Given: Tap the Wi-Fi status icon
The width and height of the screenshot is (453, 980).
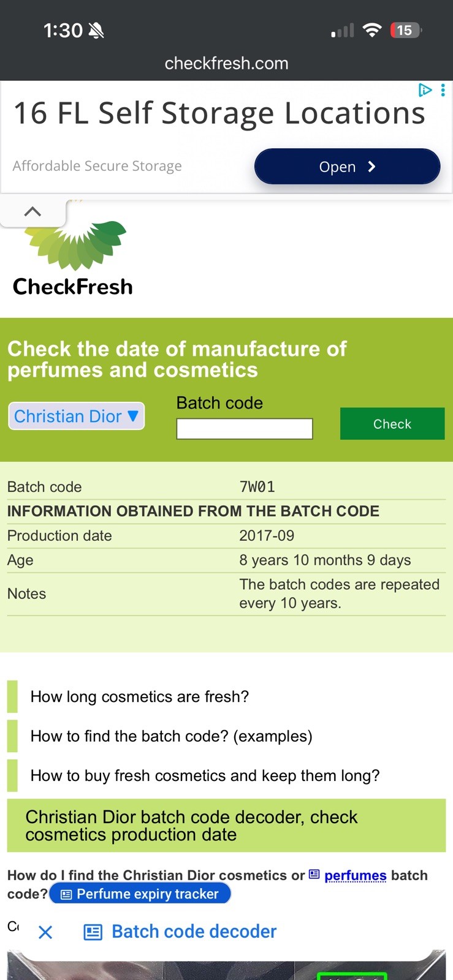Looking at the screenshot, I should 371,30.
